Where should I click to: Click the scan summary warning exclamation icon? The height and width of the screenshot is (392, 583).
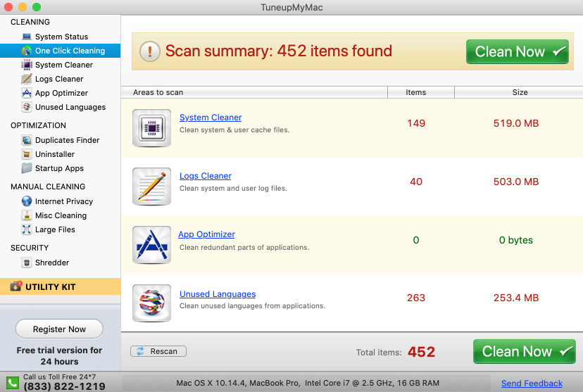pyautogui.click(x=150, y=51)
